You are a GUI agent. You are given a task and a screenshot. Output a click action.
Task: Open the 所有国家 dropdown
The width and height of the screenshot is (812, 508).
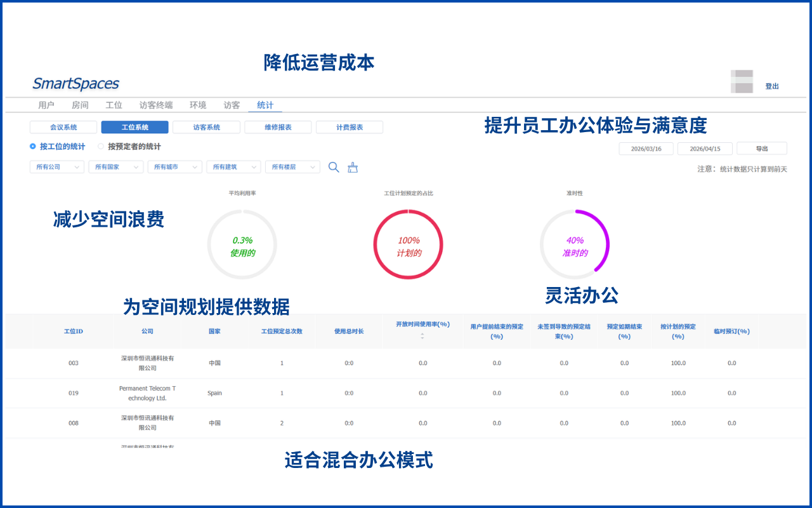point(116,167)
